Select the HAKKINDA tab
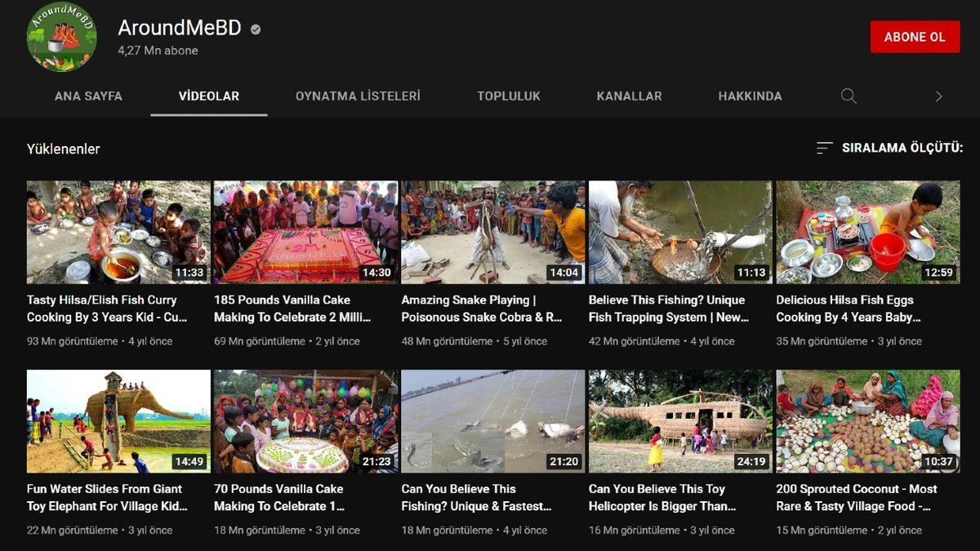Viewport: 980px width, 551px height. click(748, 96)
